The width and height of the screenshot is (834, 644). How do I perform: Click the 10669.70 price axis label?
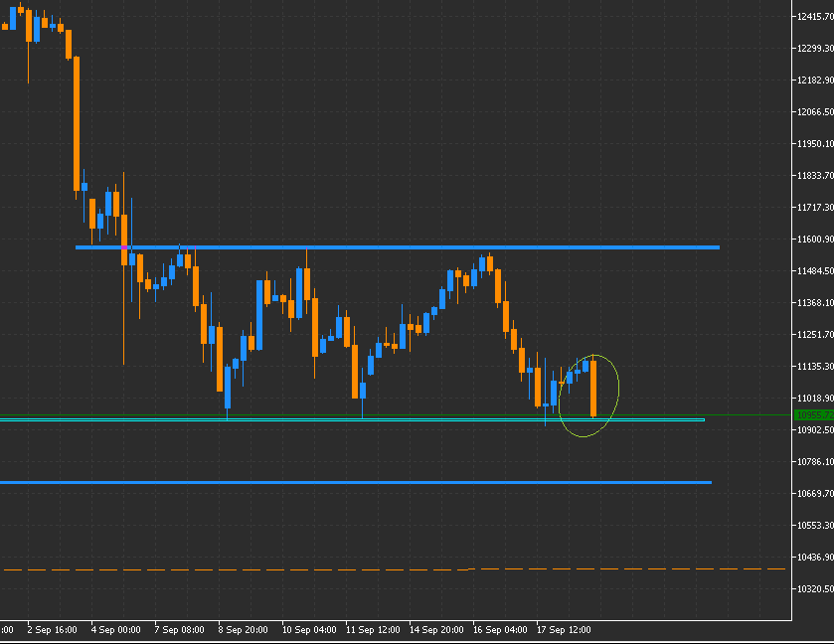[815, 494]
